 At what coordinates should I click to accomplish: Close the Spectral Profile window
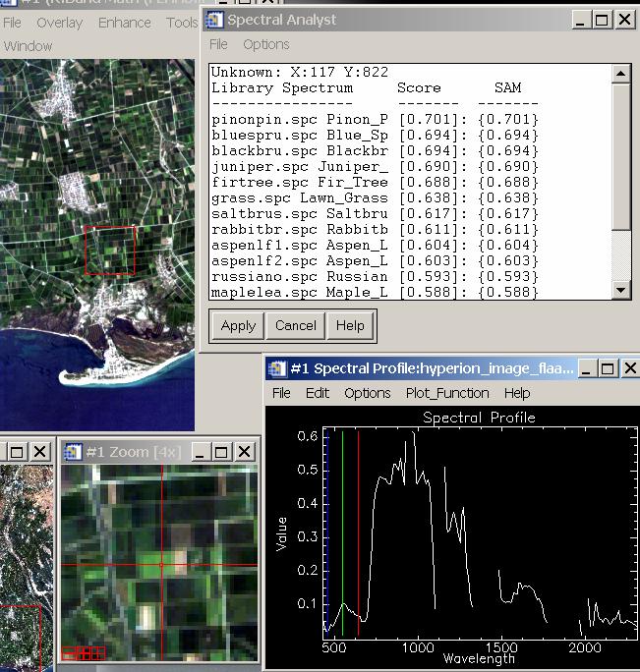tap(629, 368)
